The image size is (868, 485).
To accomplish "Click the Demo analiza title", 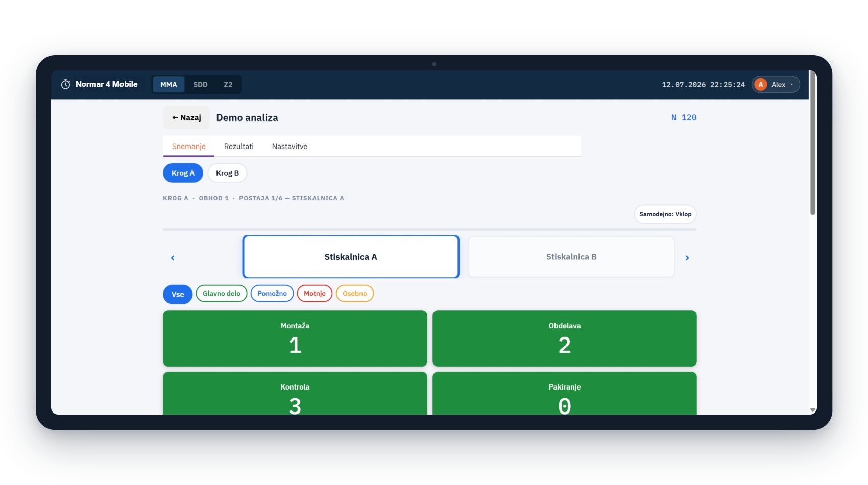I will click(x=247, y=118).
